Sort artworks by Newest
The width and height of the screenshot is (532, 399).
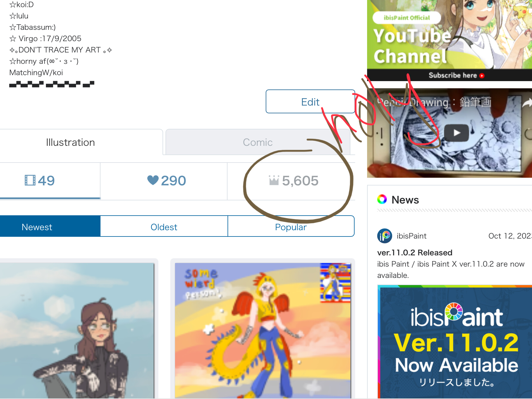(x=37, y=227)
